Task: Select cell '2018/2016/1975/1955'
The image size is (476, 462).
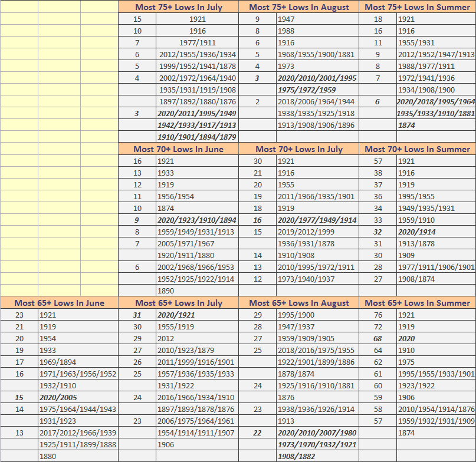Action: [x=317, y=351]
